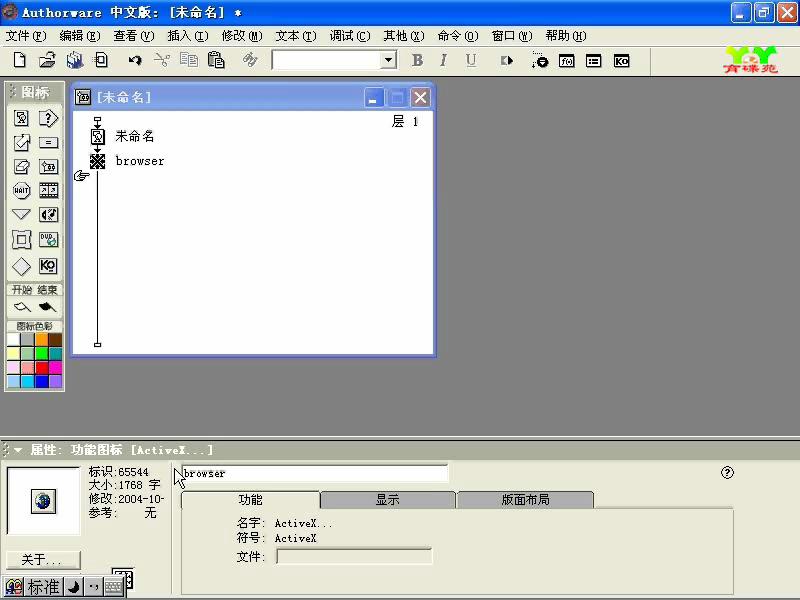Viewport: 800px width, 600px height.
Task: Click the 文件 file path field
Action: (x=354, y=556)
